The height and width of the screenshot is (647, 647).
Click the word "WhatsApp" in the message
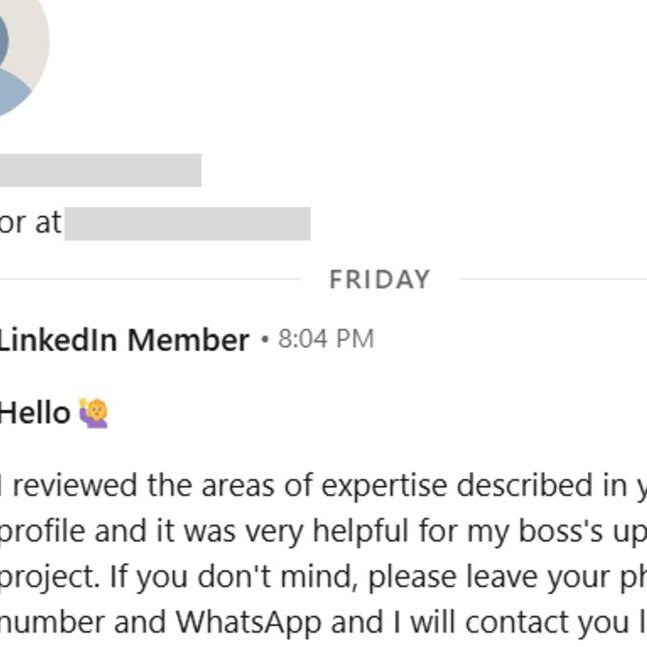point(248,623)
